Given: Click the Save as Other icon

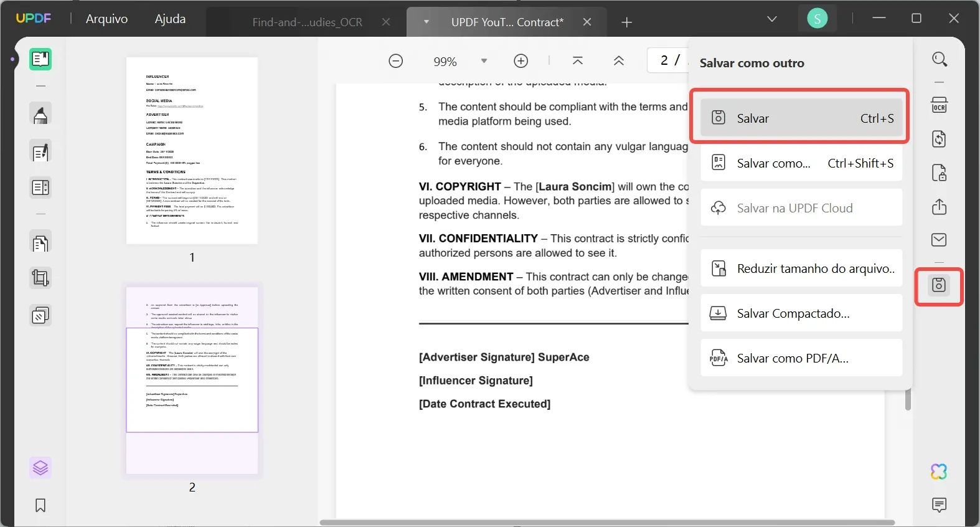Looking at the screenshot, I should click(939, 285).
